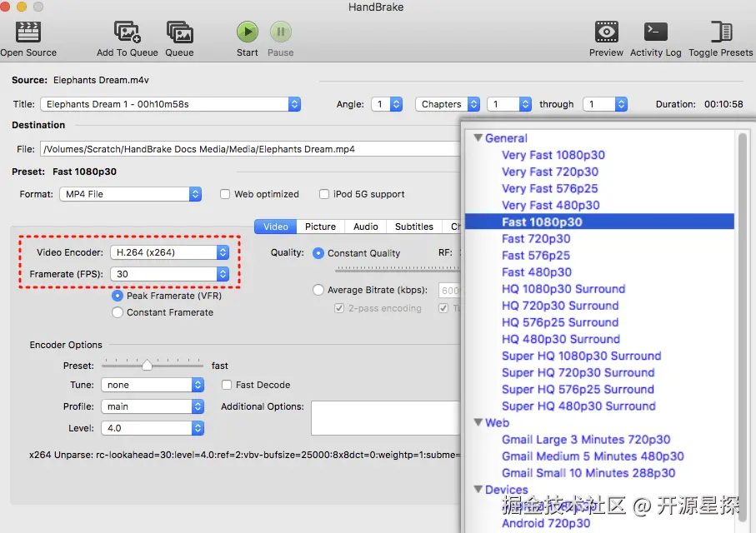This screenshot has height=533, width=756.
Task: Select the Fast 576p25 preset
Action: pyautogui.click(x=536, y=256)
